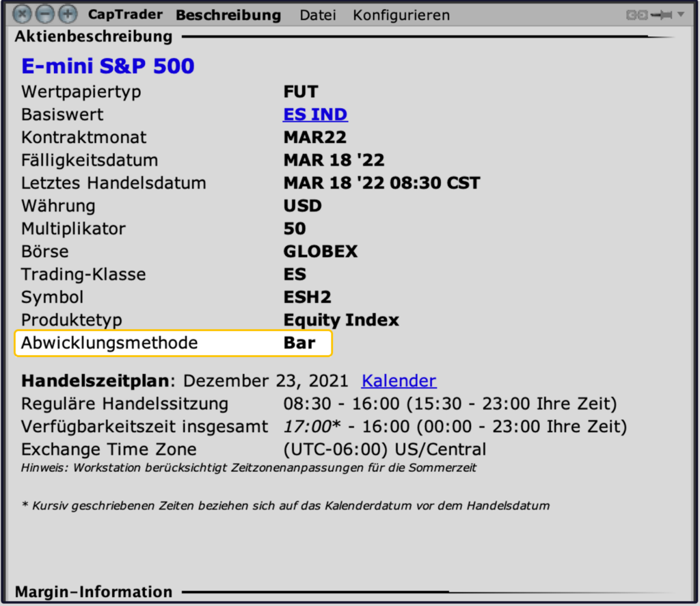Select the hours 17:00* - 16:00 (00:00 - 23:00 Ihre Zeit)
This screenshot has height=606, width=700.
coord(455,427)
